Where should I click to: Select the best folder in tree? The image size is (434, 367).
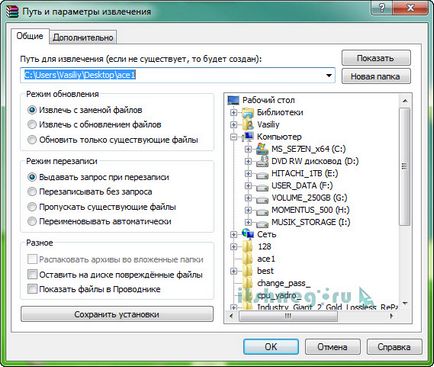point(265,271)
